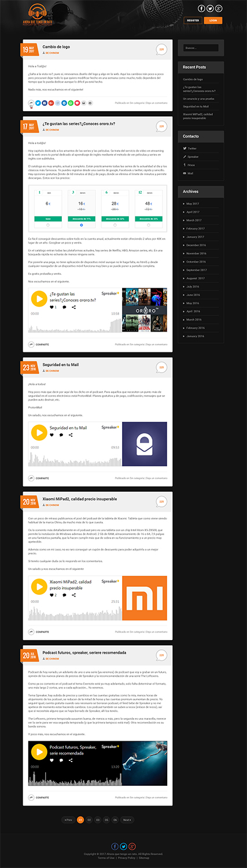This screenshot has width=247, height=868.
Task: Open comment bubble on Cambio de logo post
Action: 161,49
